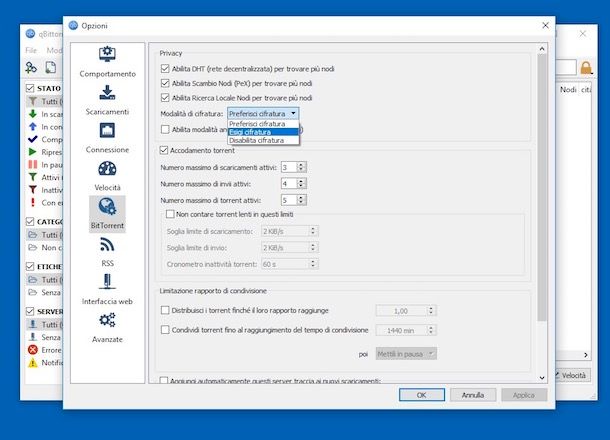This screenshot has height=440, width=610.
Task: Choose Esigi cifratura from the list
Action: coord(263,132)
